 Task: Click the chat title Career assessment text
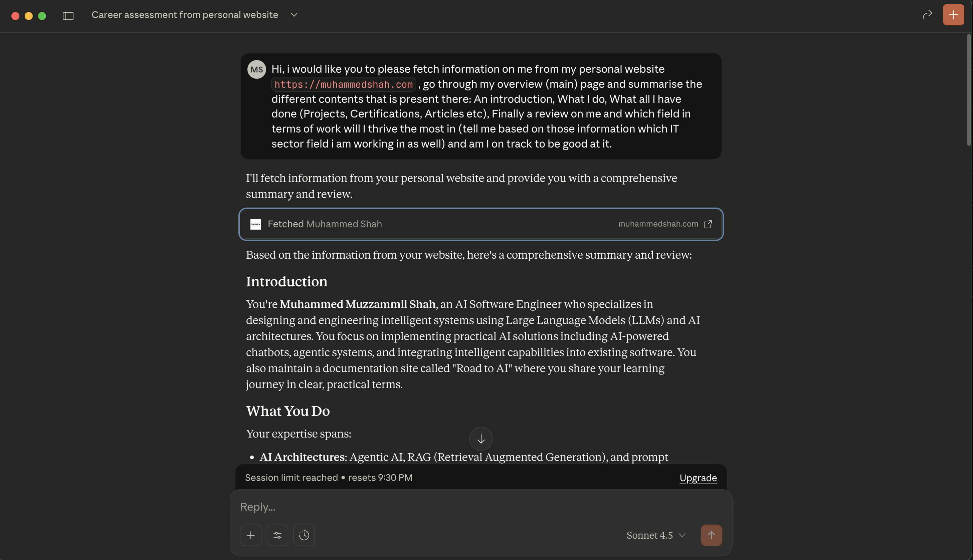coord(185,15)
